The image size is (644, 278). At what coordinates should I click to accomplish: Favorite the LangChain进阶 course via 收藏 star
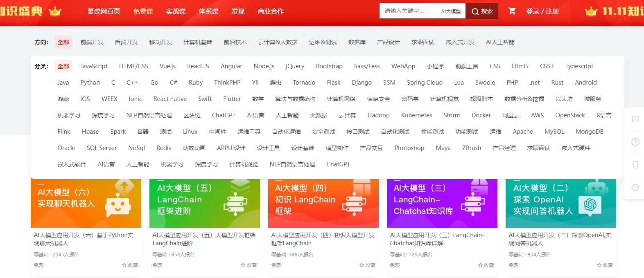coord(249,265)
